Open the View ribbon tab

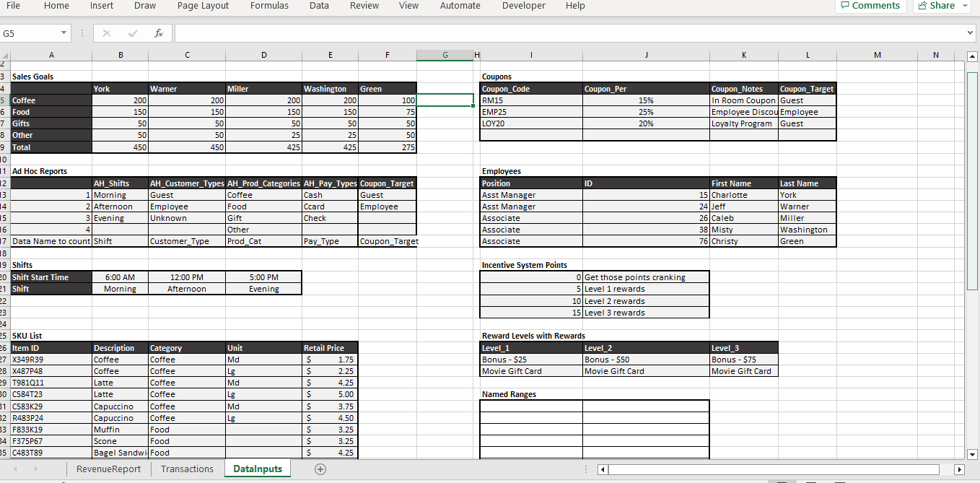tap(408, 6)
